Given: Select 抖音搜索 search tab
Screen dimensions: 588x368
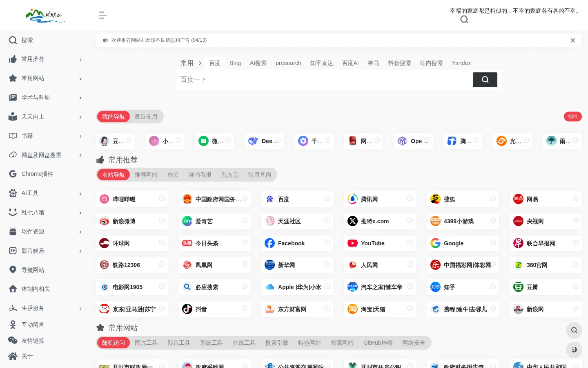Looking at the screenshot, I should tap(399, 63).
